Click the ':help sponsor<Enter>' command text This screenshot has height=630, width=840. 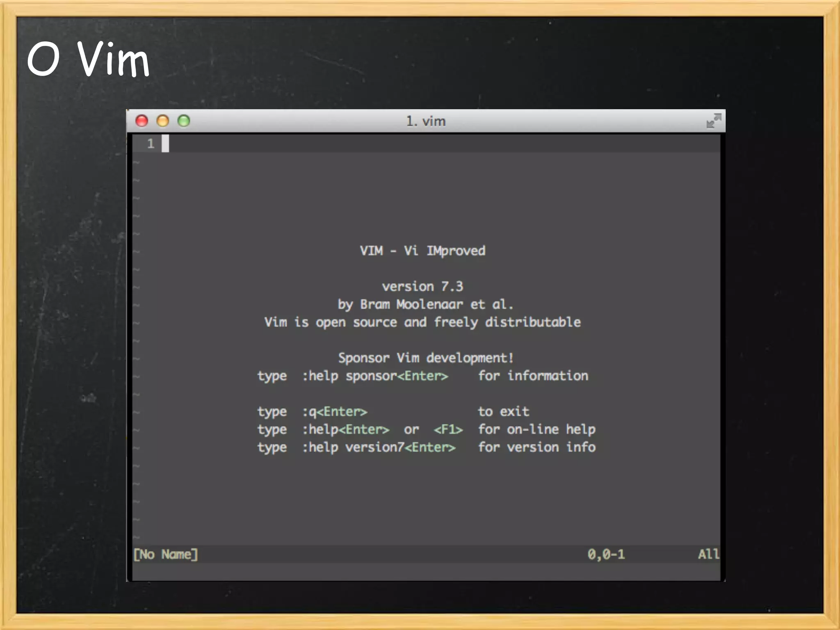coord(375,376)
